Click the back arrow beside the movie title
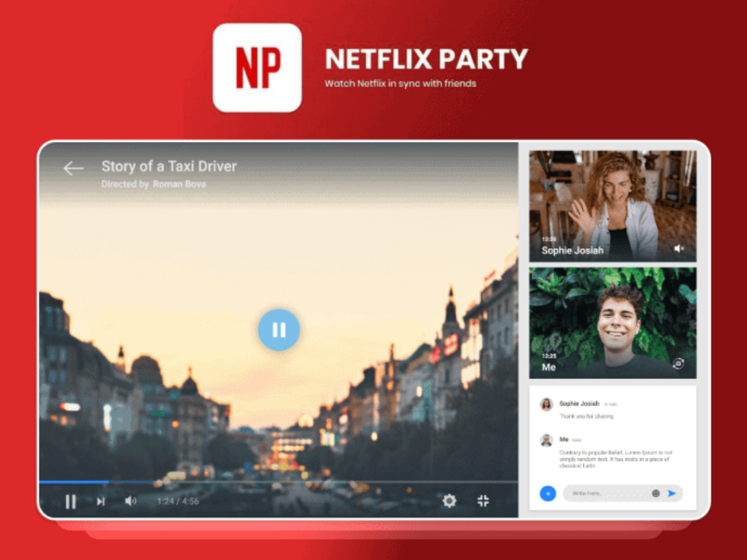The height and width of the screenshot is (560, 747). point(73,168)
